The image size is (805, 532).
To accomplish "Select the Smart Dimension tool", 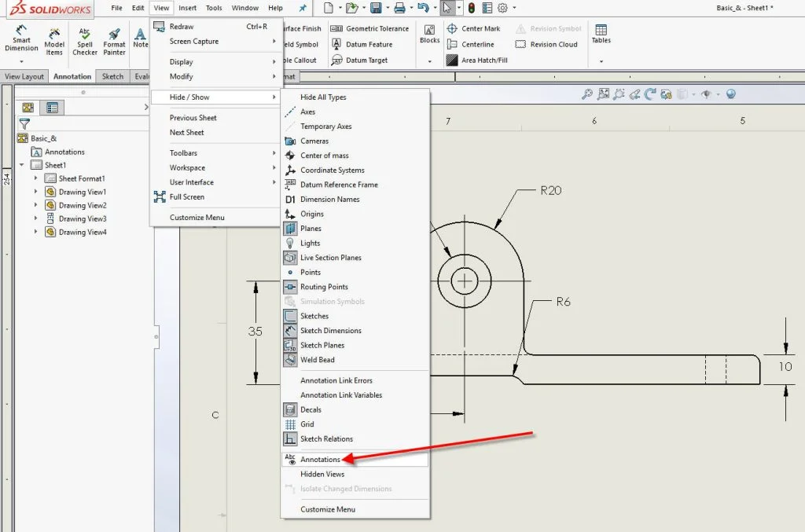I will point(20,41).
